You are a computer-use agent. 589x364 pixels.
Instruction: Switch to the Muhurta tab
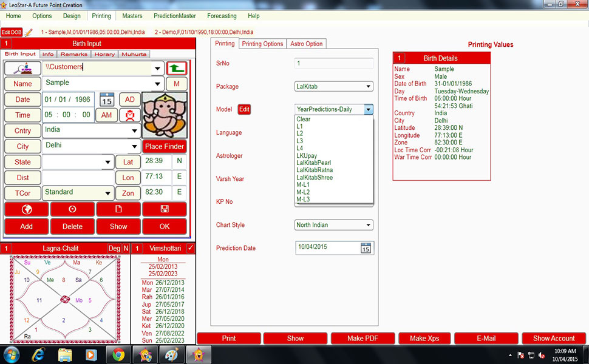[134, 54]
